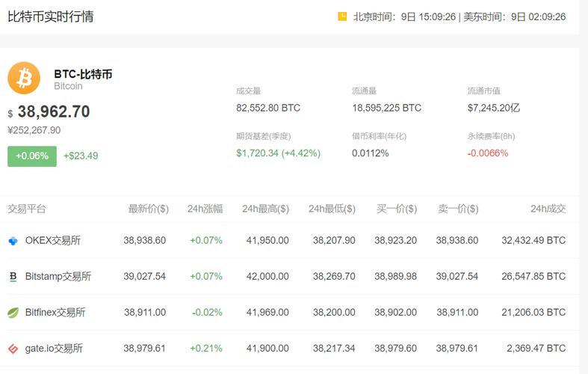Click the 期货基差 value $1,720.34 (+4.42%)
588x374 pixels.
[278, 153]
